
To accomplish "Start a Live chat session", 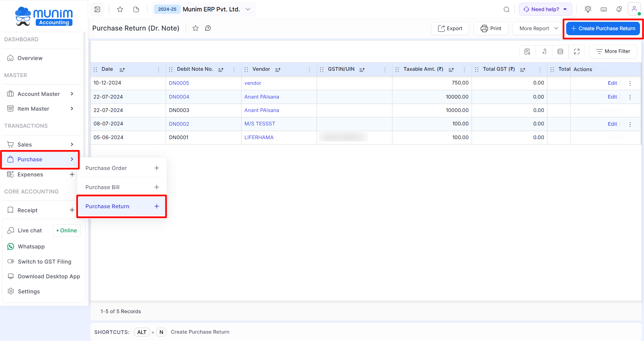I will (30, 230).
